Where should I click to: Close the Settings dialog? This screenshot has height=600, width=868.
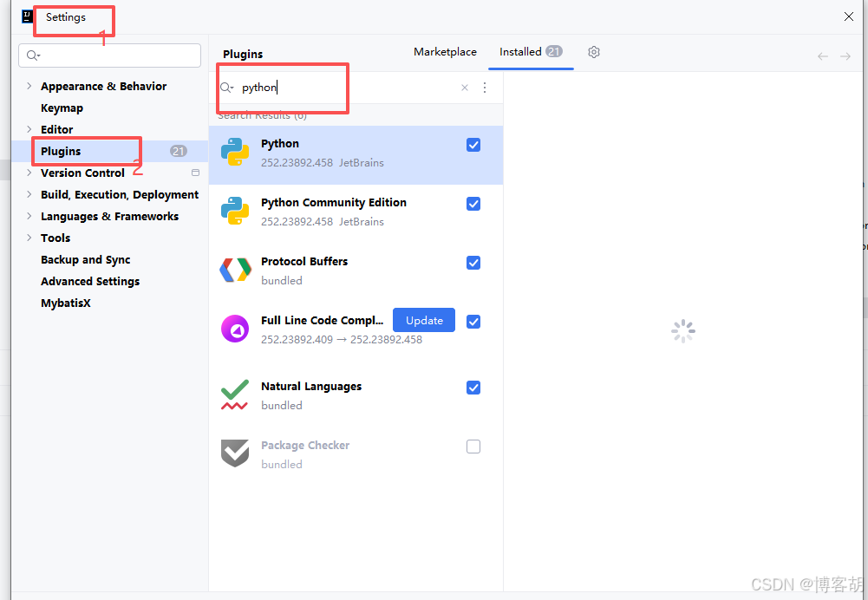849,16
